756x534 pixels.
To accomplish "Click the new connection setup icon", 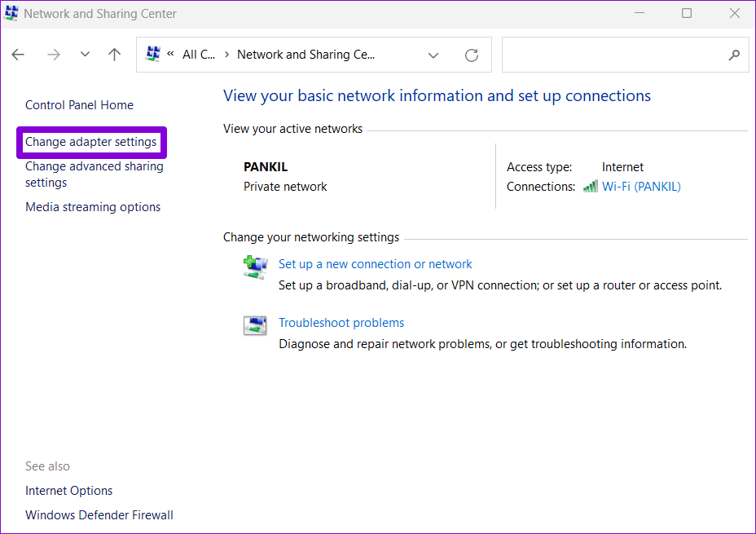I will pyautogui.click(x=255, y=267).
